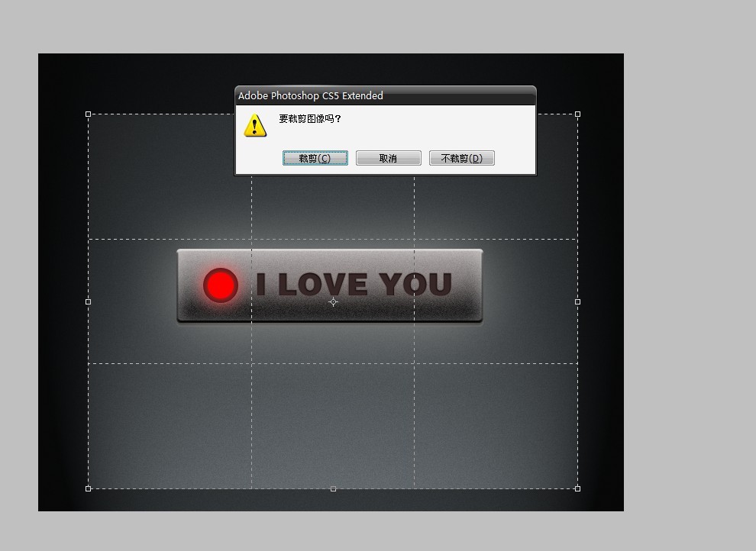Click the left-edge middle crop handle
The width and height of the screenshot is (756, 551).
(89, 301)
